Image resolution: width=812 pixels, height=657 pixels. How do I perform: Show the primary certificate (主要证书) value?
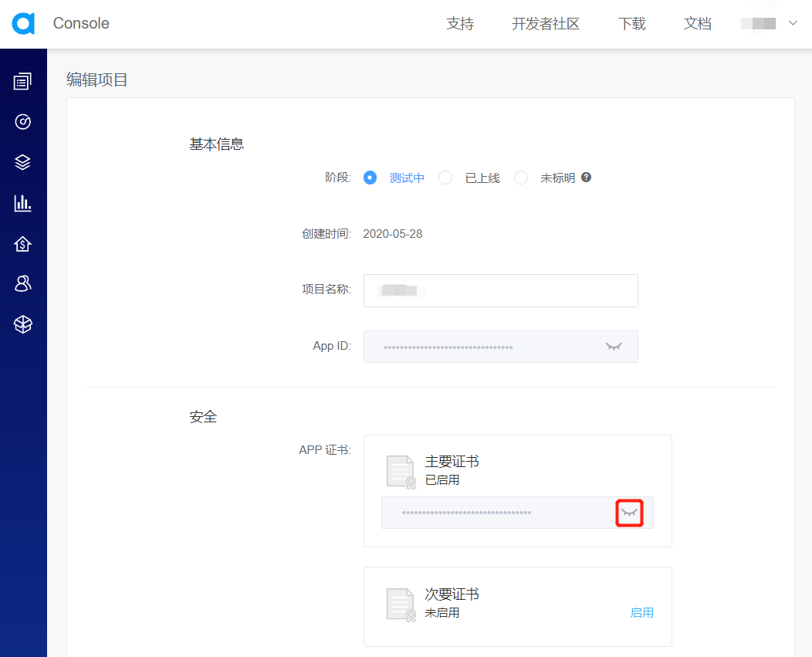tap(630, 513)
